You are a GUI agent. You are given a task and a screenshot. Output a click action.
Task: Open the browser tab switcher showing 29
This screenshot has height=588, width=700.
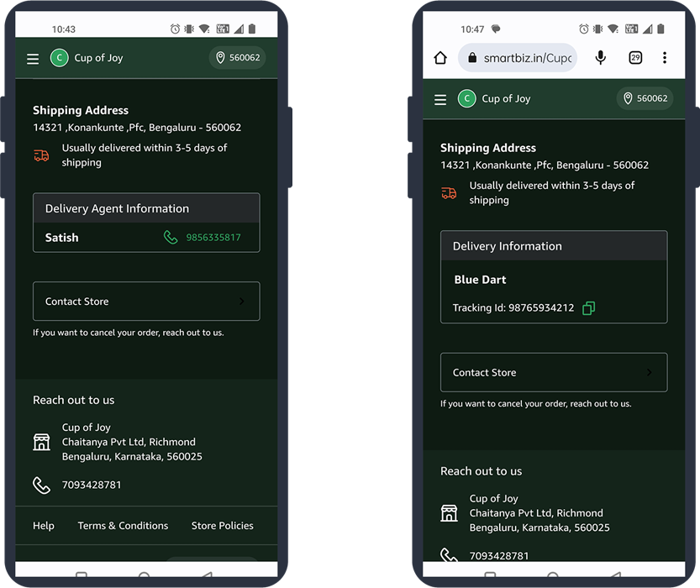click(x=635, y=58)
